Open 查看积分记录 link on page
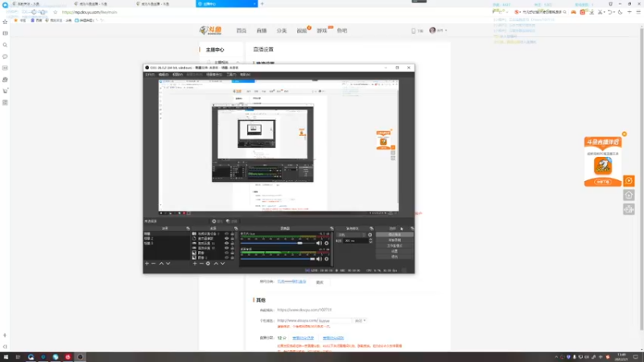644x362 pixels. click(303, 338)
